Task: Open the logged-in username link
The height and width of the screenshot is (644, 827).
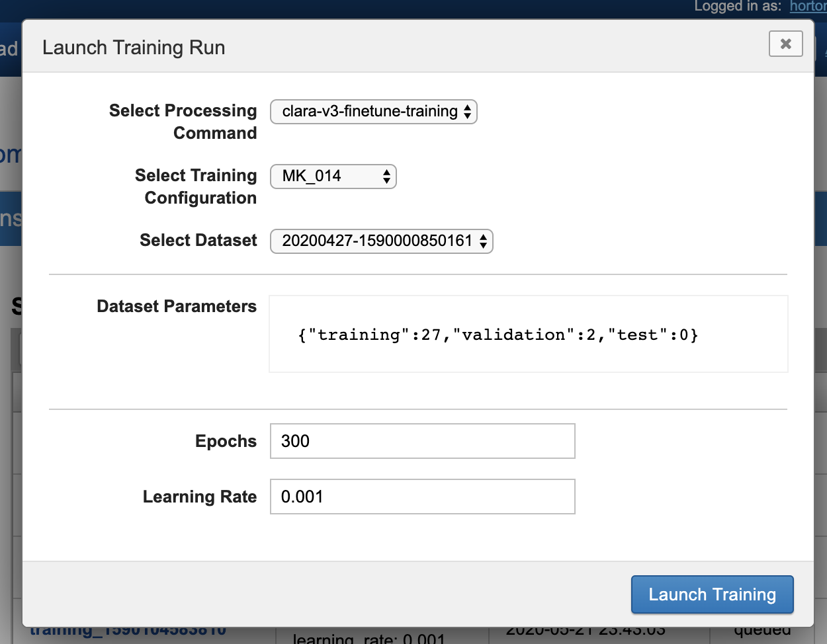Action: [x=808, y=6]
